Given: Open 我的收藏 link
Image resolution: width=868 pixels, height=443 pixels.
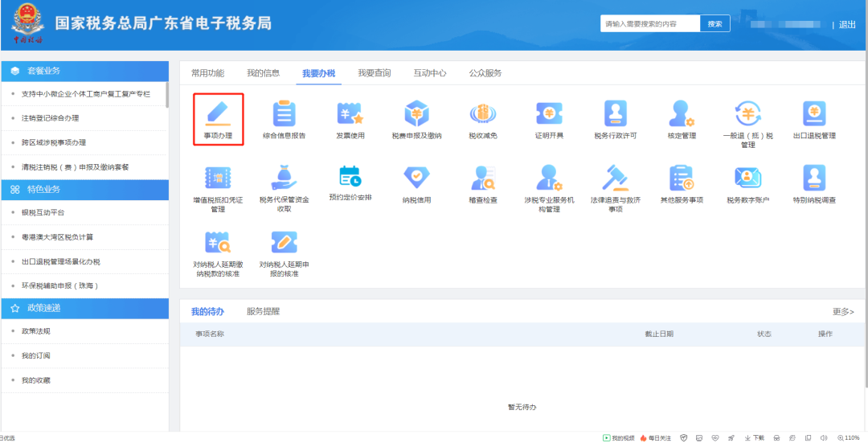Looking at the screenshot, I should pos(36,380).
